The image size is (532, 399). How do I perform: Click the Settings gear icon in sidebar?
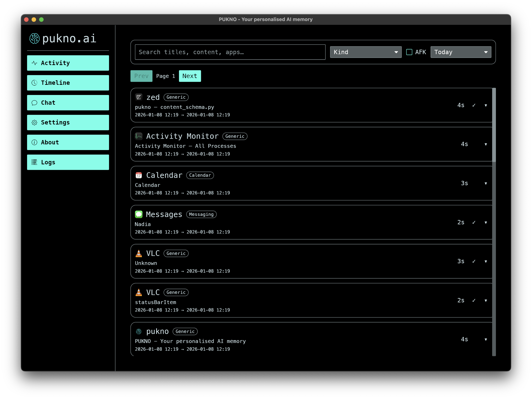point(34,122)
